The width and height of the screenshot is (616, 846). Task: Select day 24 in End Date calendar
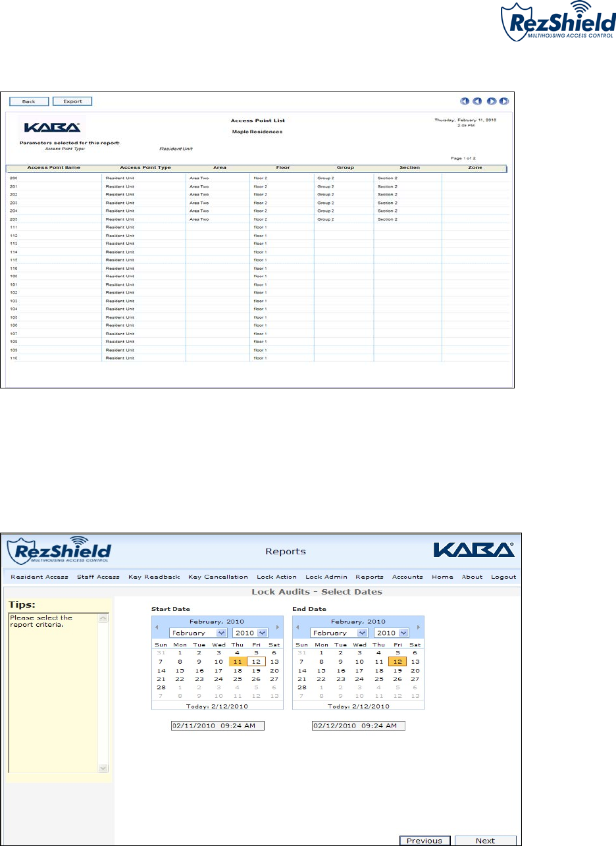359,679
